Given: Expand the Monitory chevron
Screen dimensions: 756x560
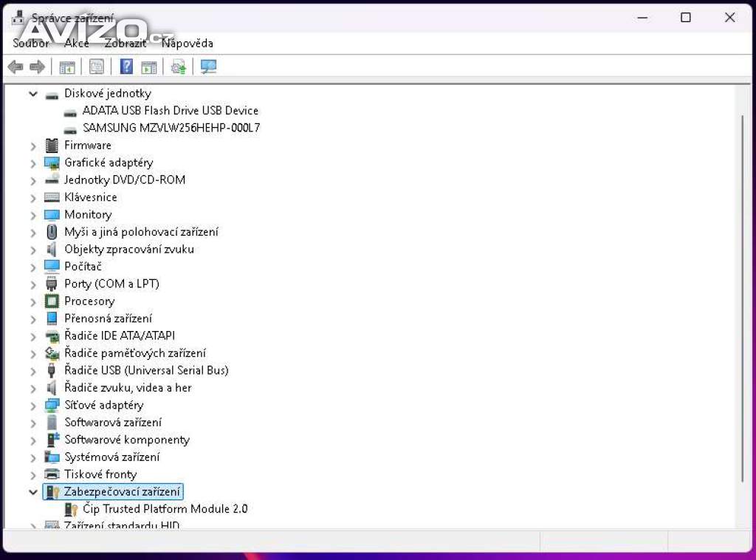Looking at the screenshot, I should tap(32, 215).
